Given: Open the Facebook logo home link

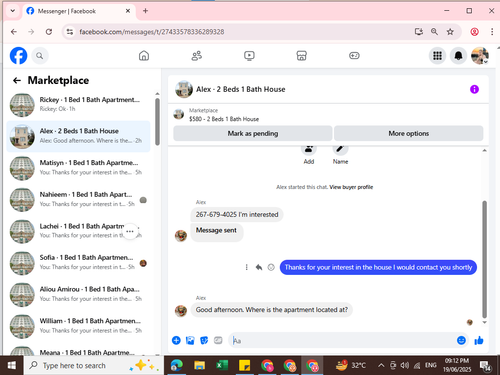Looking at the screenshot, I should click(x=18, y=56).
